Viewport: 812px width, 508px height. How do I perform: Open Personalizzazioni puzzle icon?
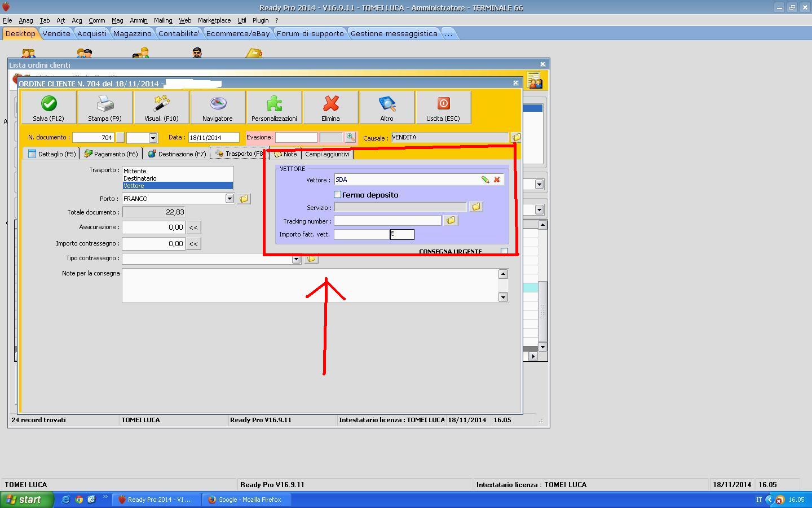pos(274,104)
